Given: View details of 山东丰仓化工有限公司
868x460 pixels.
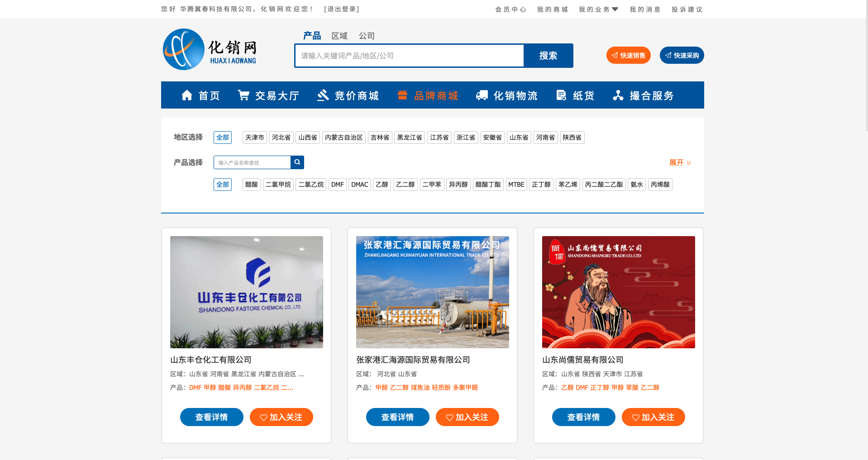Looking at the screenshot, I should click(212, 417).
